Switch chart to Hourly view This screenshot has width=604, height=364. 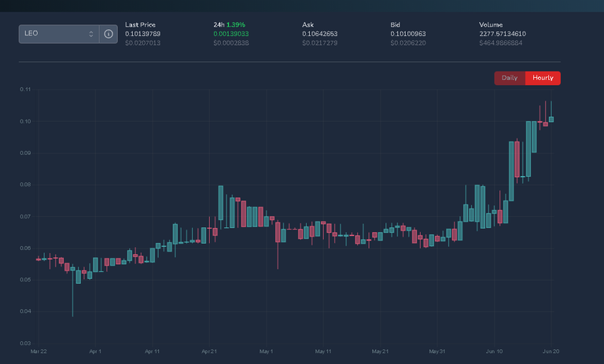click(543, 78)
